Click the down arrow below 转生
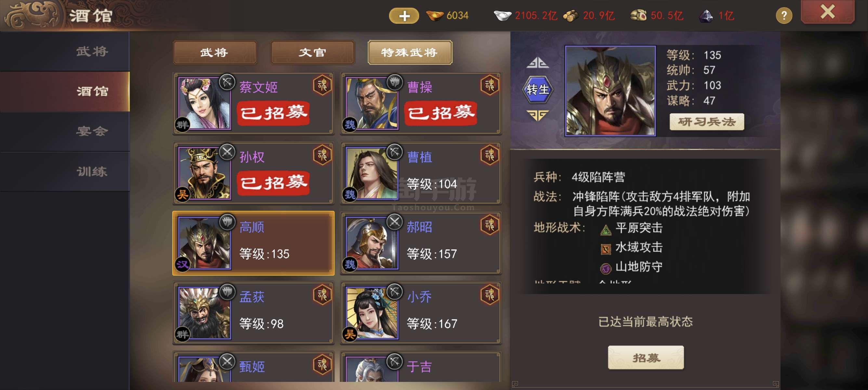 537,115
